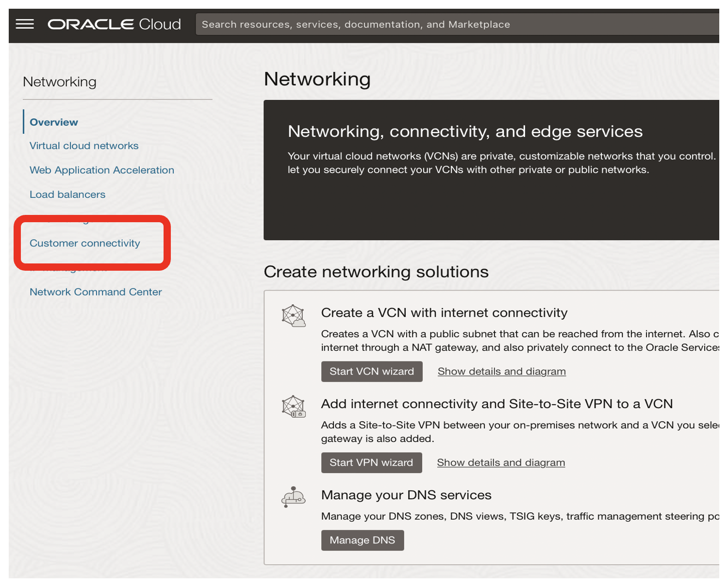Select Overview in the Networking sidebar
This screenshot has height=588, width=728.
(53, 122)
